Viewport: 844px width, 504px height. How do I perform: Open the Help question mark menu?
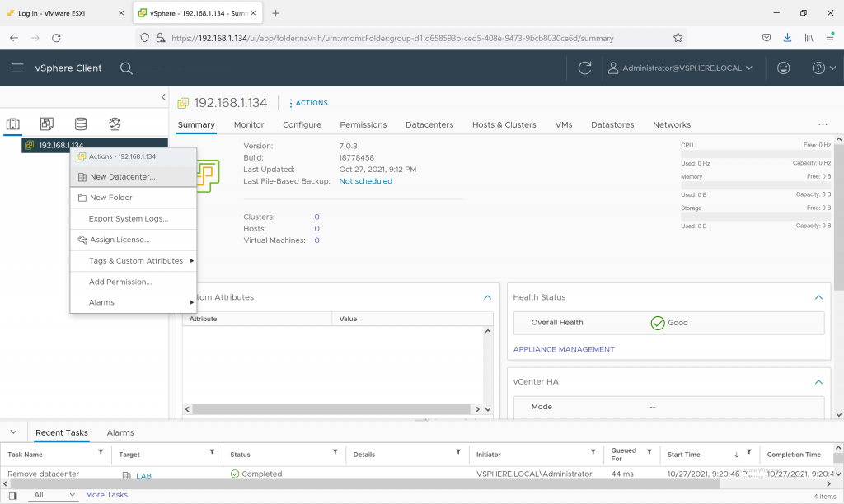823,68
